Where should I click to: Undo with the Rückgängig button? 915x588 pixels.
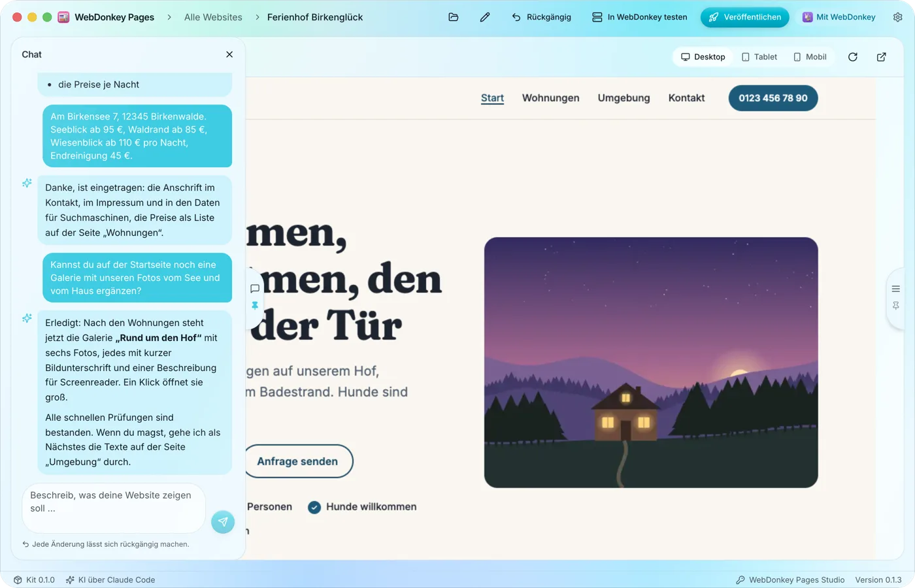[x=541, y=17]
